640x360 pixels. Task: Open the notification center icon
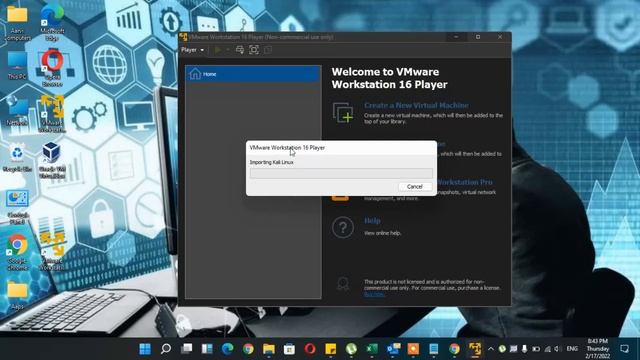point(624,349)
